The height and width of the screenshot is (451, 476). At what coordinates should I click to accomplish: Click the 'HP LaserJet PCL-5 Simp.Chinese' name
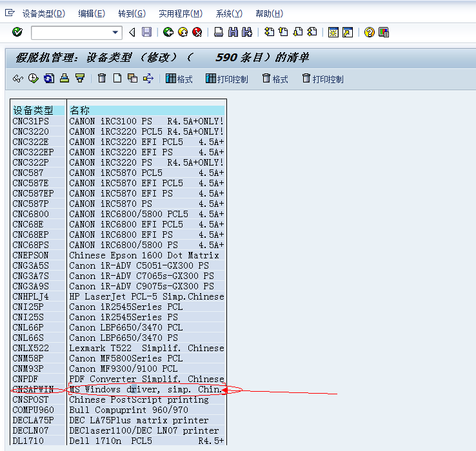(146, 296)
